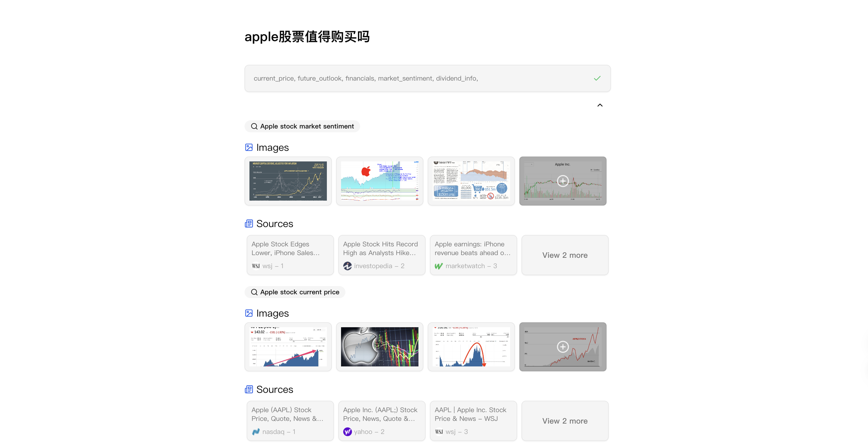Click the Images icon under current price
The height and width of the screenshot is (447, 868).
pyautogui.click(x=249, y=313)
